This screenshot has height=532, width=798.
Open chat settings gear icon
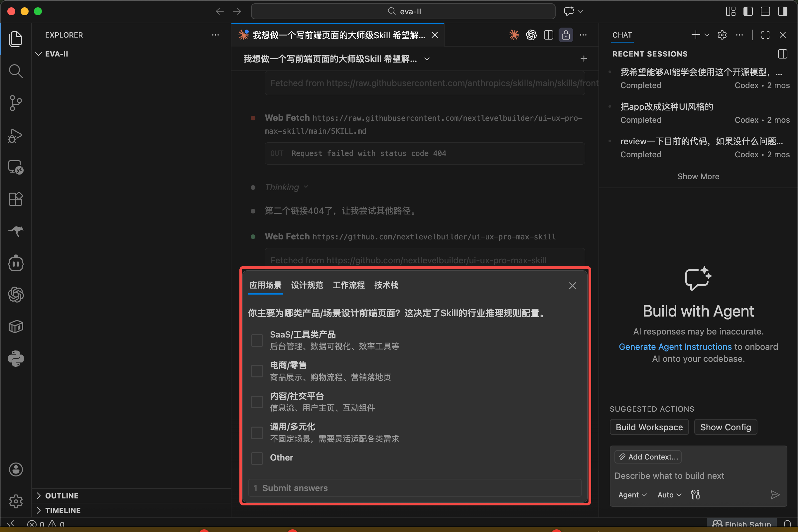(722, 35)
